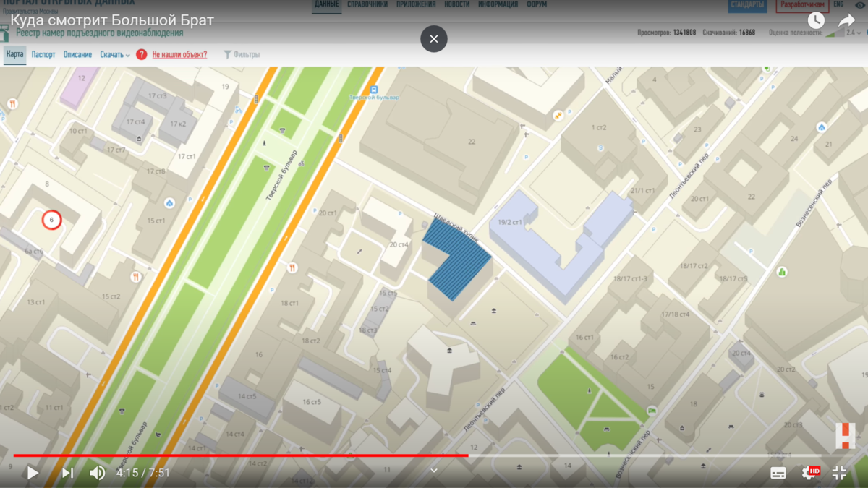Viewport: 868px width, 488px height.
Task: Open ДАННЫЕ in the top menu
Action: pos(327,5)
